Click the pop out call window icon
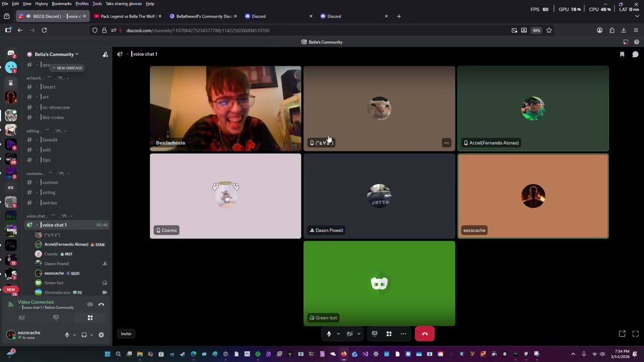Screen dimensions: 644x362 pos(622,334)
